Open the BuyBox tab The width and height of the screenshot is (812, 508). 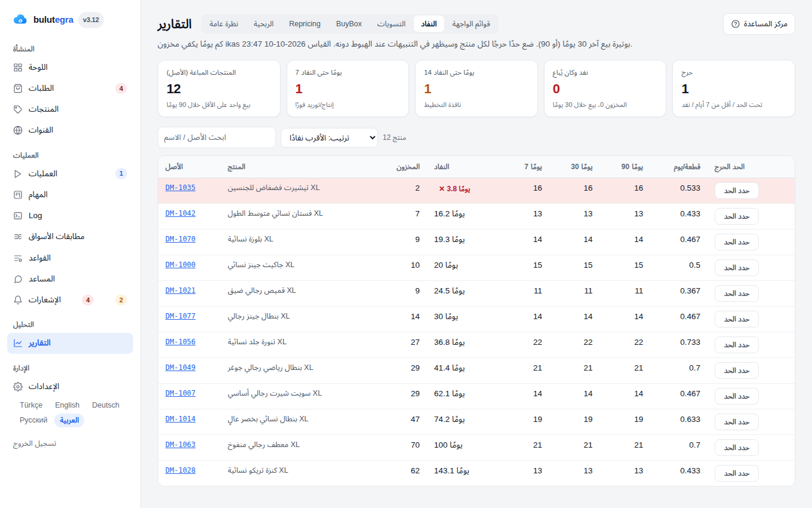[x=349, y=24]
